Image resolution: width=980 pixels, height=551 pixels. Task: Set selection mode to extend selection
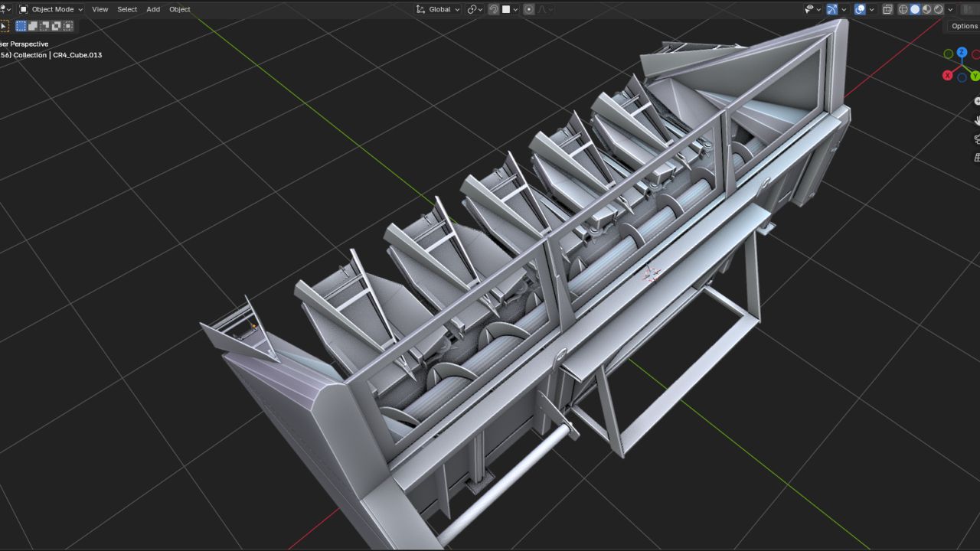(33, 26)
